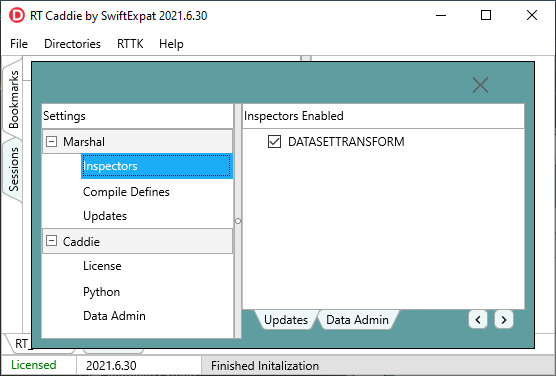Click the Finished Initalization status message
Screen dimensions: 556x376
[265, 366]
